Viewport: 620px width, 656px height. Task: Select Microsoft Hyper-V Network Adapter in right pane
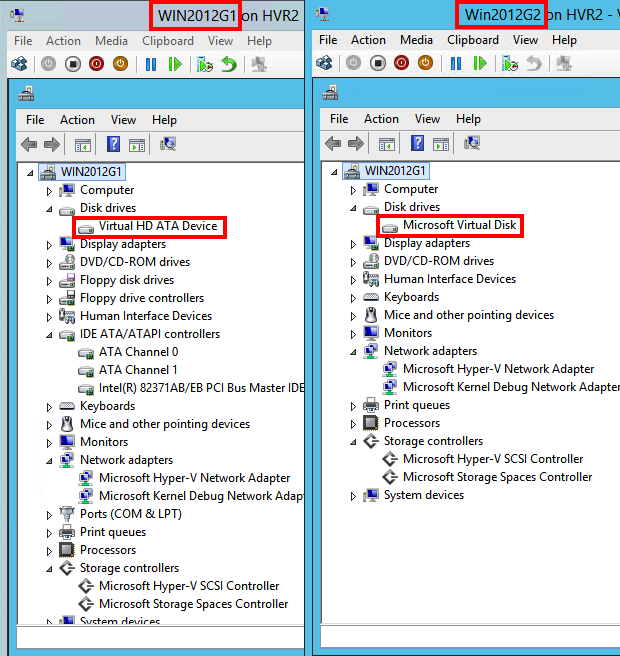click(498, 369)
